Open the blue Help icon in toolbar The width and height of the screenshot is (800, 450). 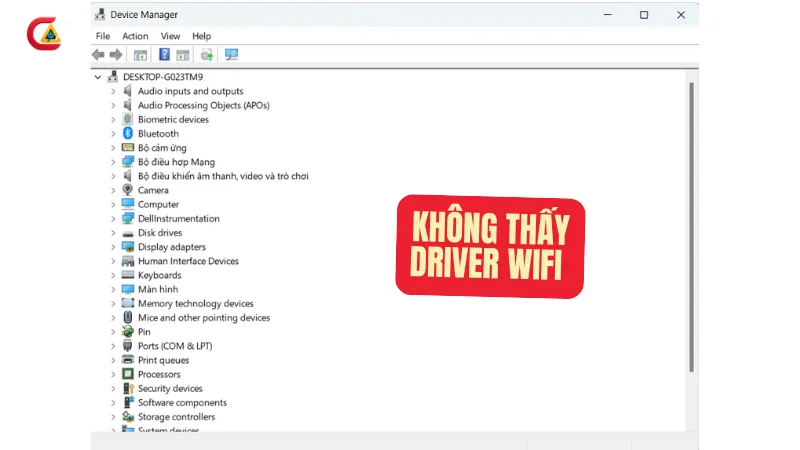[164, 55]
